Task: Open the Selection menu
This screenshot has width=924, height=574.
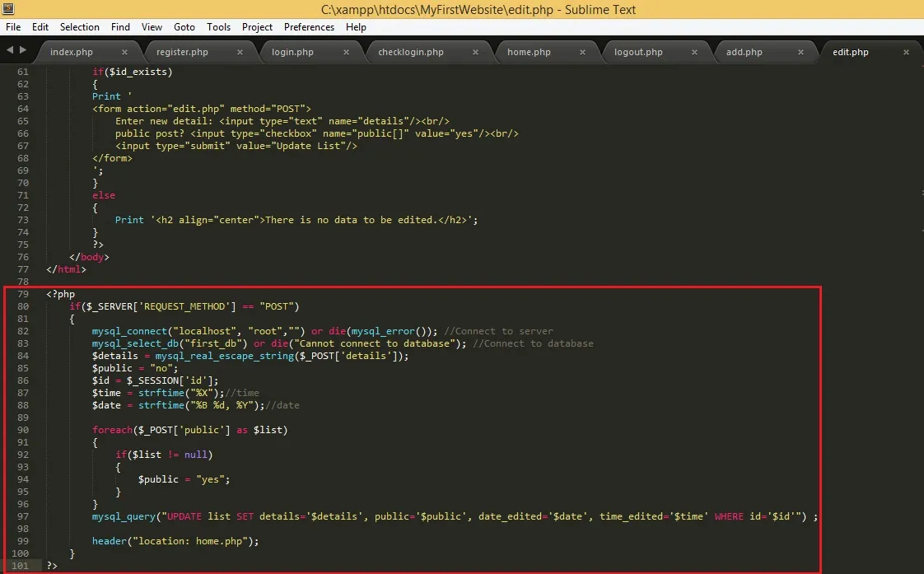Action: pyautogui.click(x=80, y=27)
